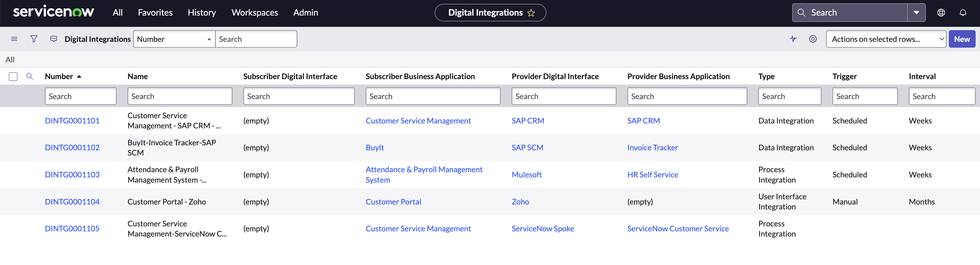Show the list filter funnel
Image resolution: width=980 pixels, height=265 pixels.
click(34, 39)
